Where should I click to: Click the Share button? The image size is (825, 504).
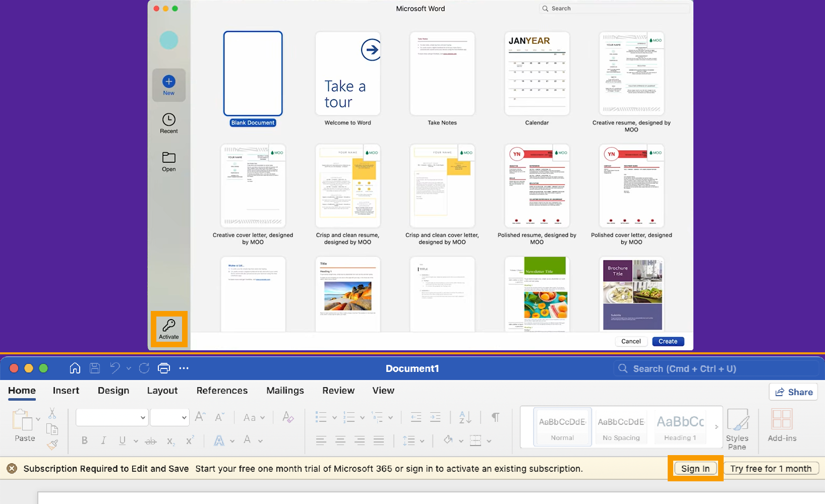click(794, 392)
